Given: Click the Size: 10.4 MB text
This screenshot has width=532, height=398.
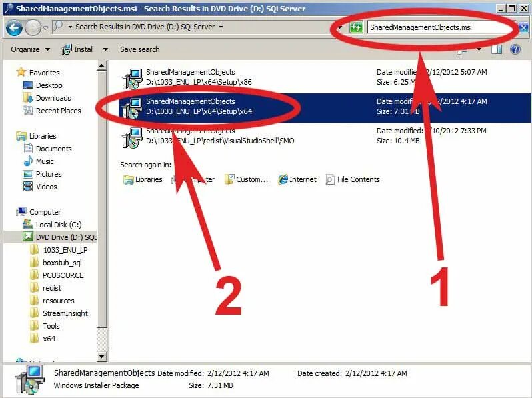Looking at the screenshot, I should point(398,141).
